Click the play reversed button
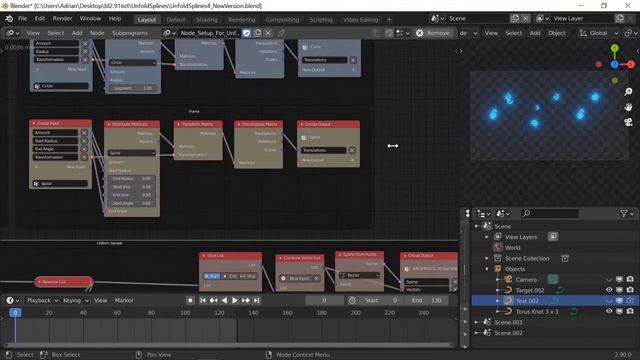This screenshot has width=640, height=360. pos(224,300)
